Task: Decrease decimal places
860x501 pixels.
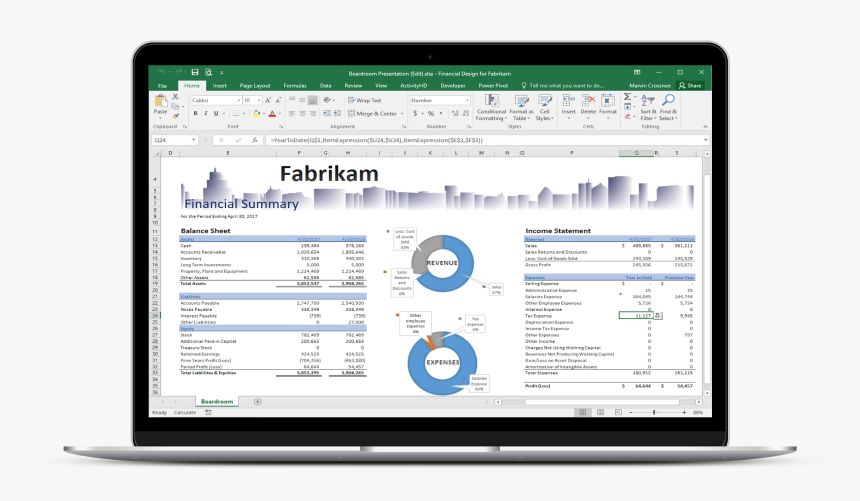Action: (466, 114)
